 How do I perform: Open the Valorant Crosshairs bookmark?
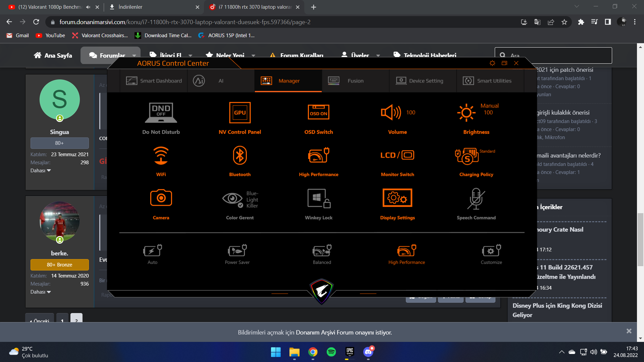pos(100,36)
